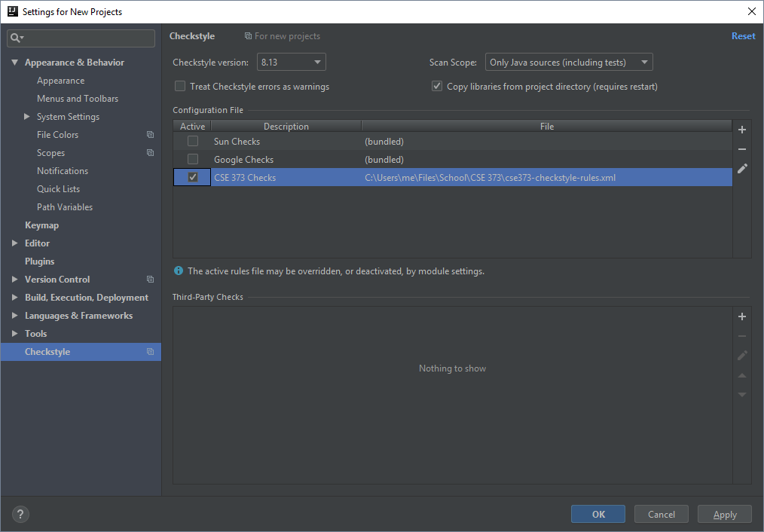
Task: Open the Help button in the corner
Action: pos(20,514)
